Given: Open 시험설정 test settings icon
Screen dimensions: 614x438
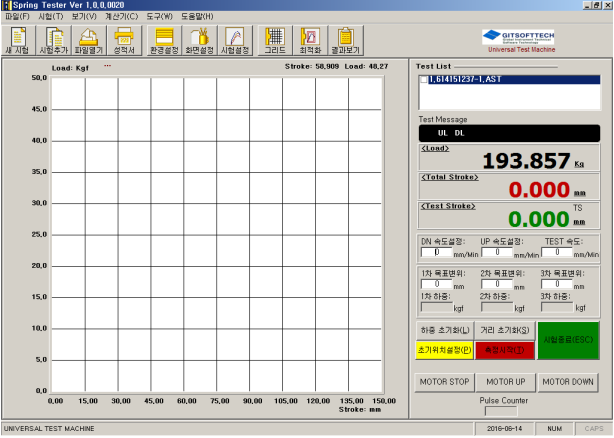Looking at the screenshot, I should pos(235,41).
